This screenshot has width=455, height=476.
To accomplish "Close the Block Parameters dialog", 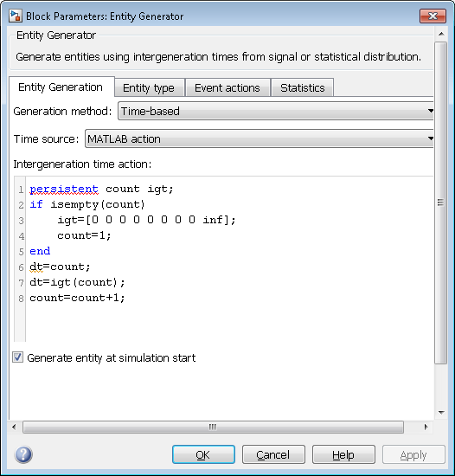I will (x=433, y=16).
